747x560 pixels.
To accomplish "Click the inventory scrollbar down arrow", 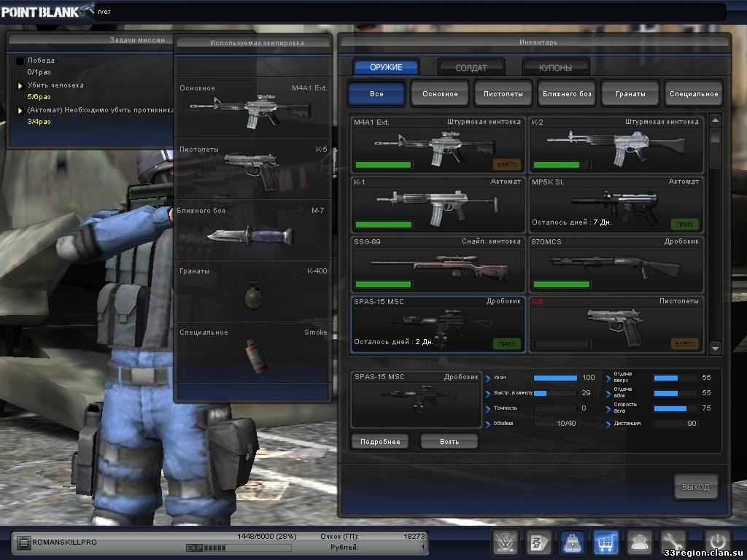I will (715, 348).
